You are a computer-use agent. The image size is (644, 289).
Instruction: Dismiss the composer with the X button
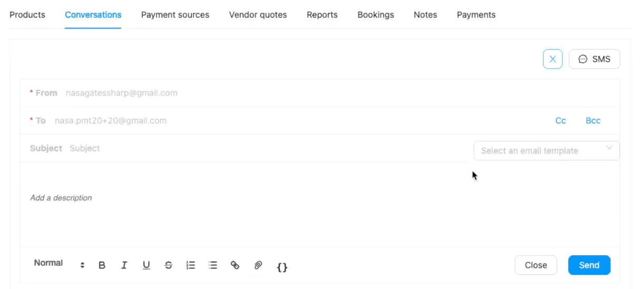(552, 59)
